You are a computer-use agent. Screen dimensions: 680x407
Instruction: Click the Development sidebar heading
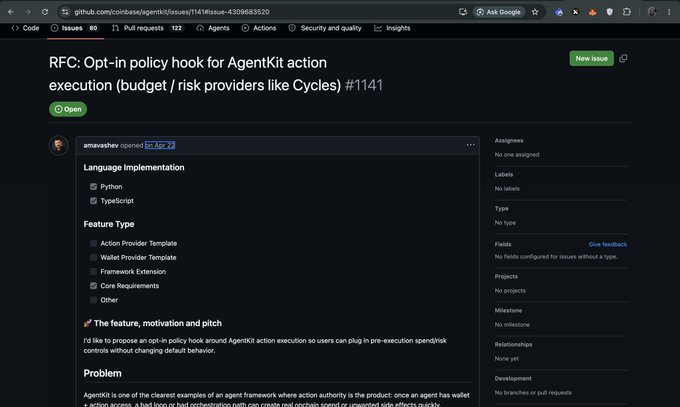click(513, 379)
